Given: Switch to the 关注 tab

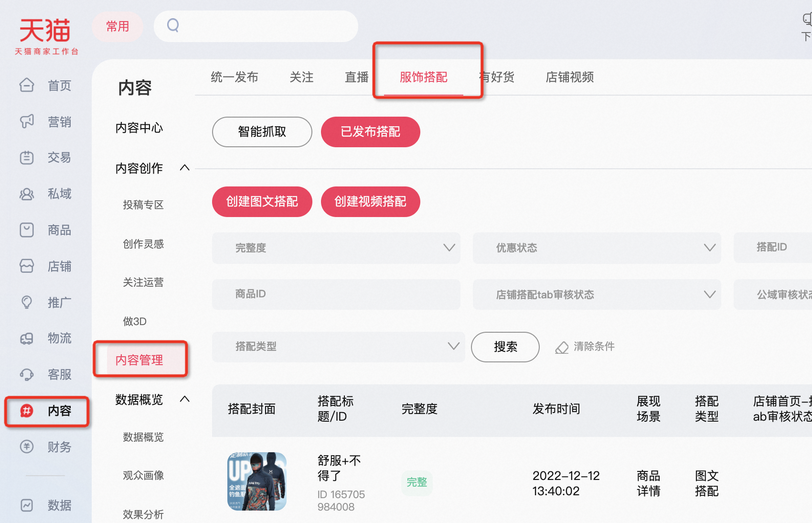Looking at the screenshot, I should coord(301,77).
